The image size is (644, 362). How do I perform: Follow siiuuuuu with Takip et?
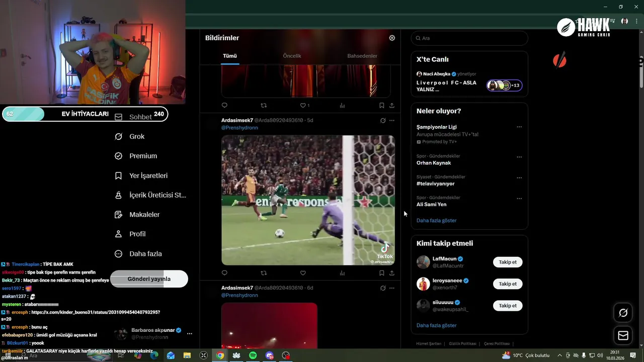508,306
